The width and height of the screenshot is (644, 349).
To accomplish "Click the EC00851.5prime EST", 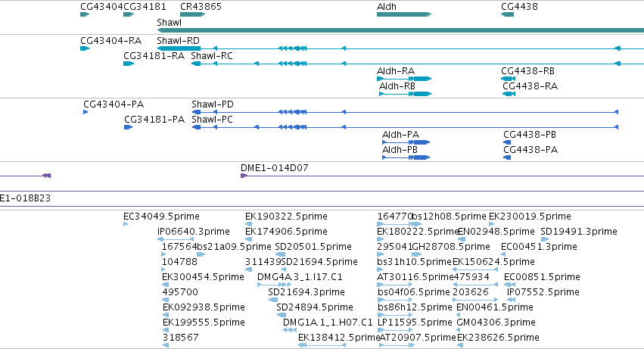I will 509,285.
